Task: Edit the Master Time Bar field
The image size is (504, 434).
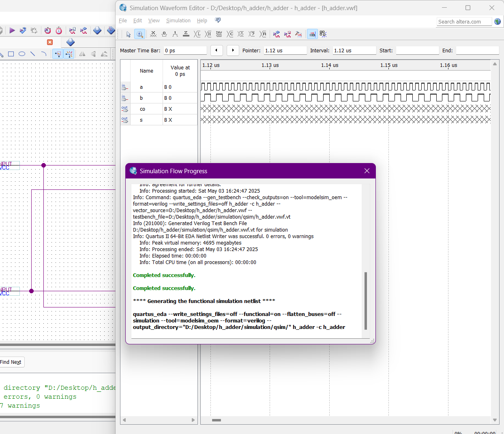Action: 185,50
